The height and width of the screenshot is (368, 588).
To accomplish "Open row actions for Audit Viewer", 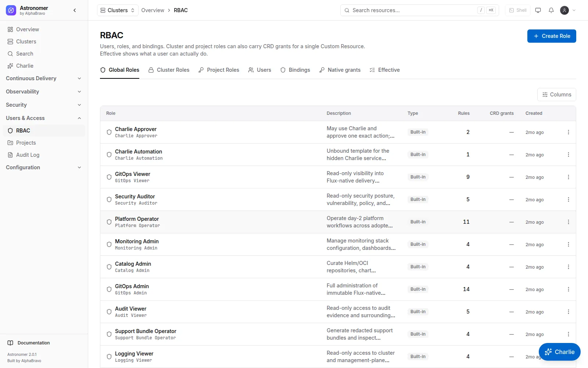I will [569, 312].
